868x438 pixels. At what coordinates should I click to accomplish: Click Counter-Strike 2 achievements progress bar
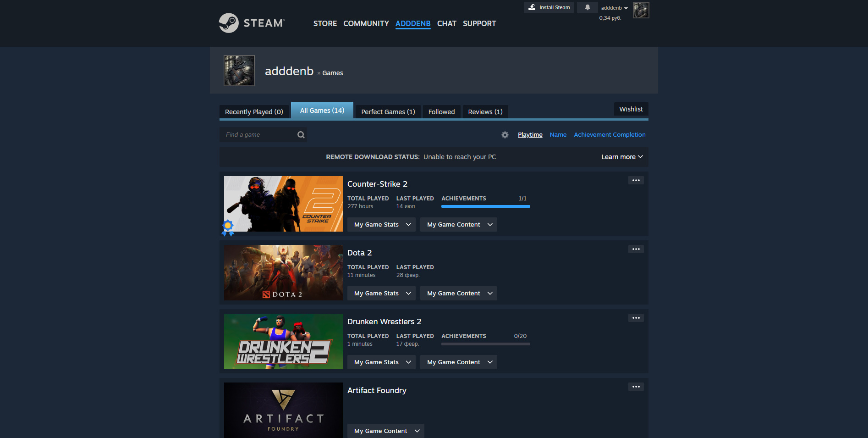(x=486, y=206)
